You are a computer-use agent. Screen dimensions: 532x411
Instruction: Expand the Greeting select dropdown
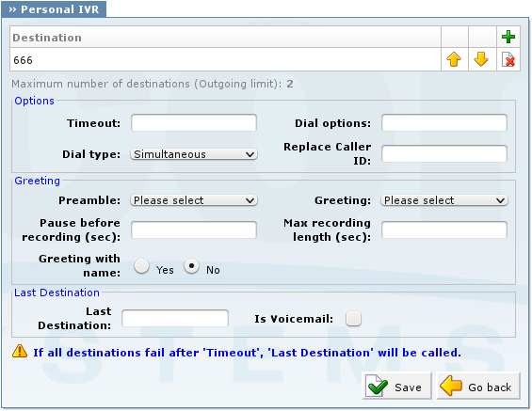tap(444, 200)
